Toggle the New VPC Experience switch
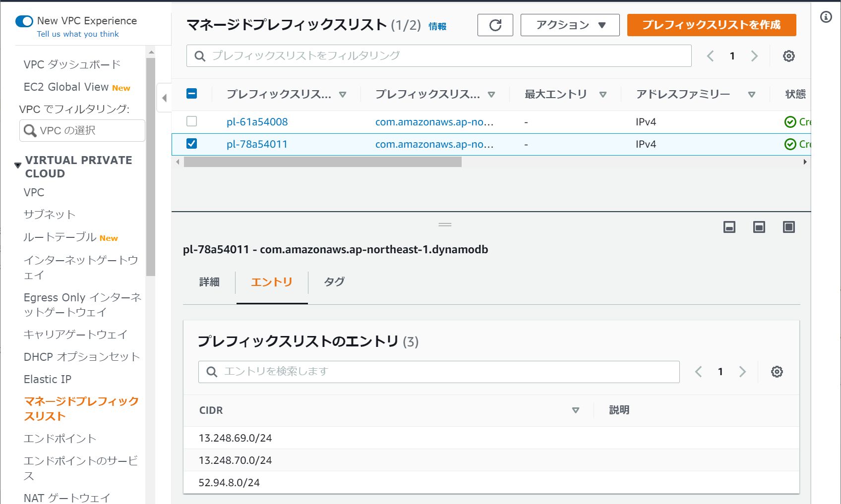 pos(24,21)
